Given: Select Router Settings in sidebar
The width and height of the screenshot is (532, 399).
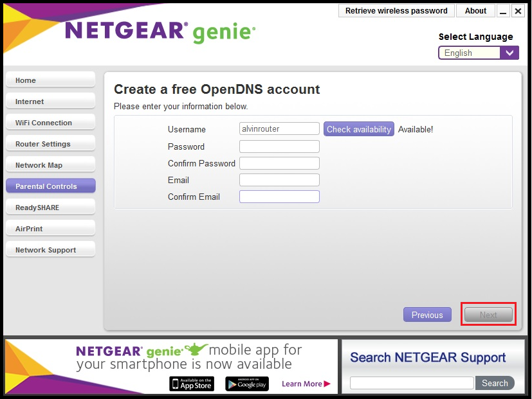Looking at the screenshot, I should coord(51,144).
